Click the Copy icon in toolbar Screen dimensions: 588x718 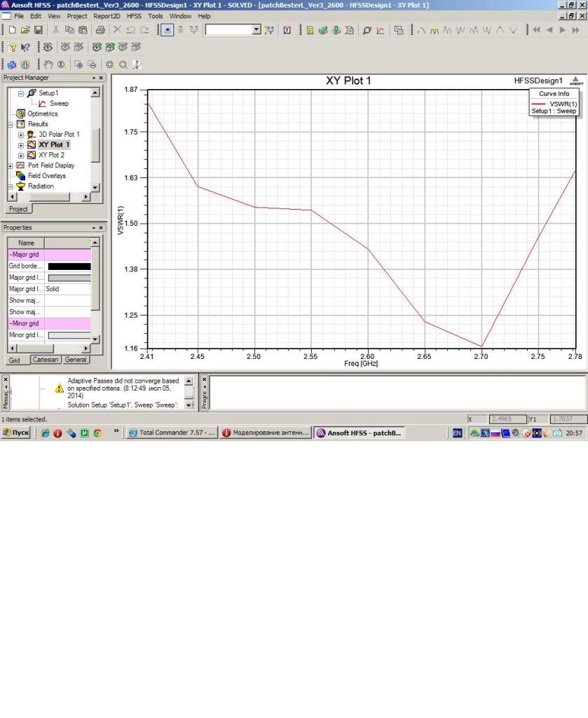[69, 30]
